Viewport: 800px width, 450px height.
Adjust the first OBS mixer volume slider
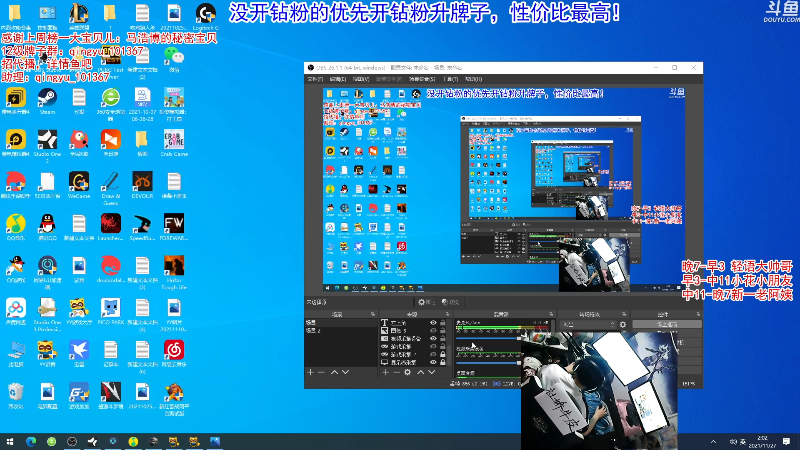pos(488,338)
